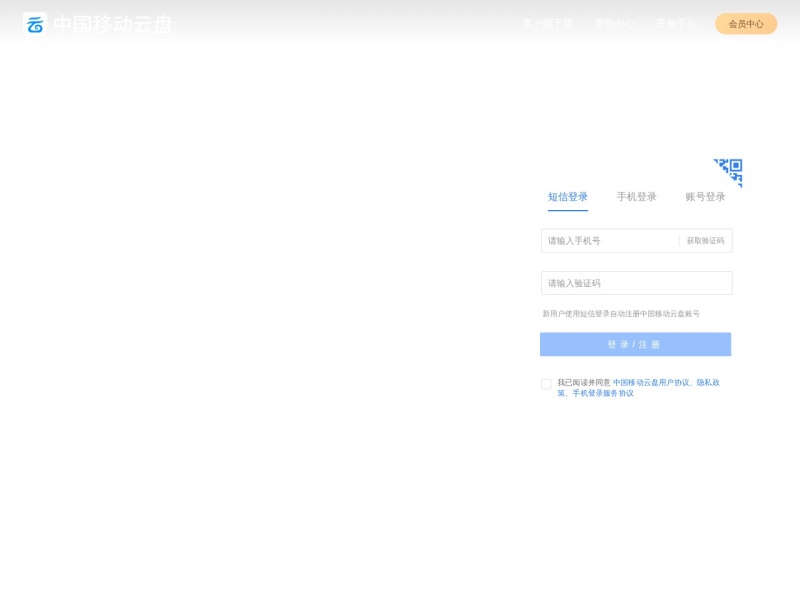Open 中国移动云盘用户协议 link
800x600 pixels.
tap(651, 383)
